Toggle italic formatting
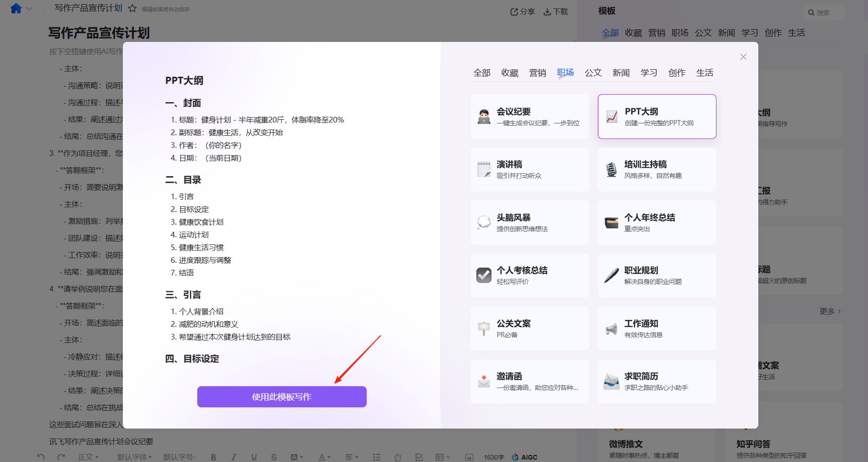This screenshot has width=868, height=462. (233, 457)
